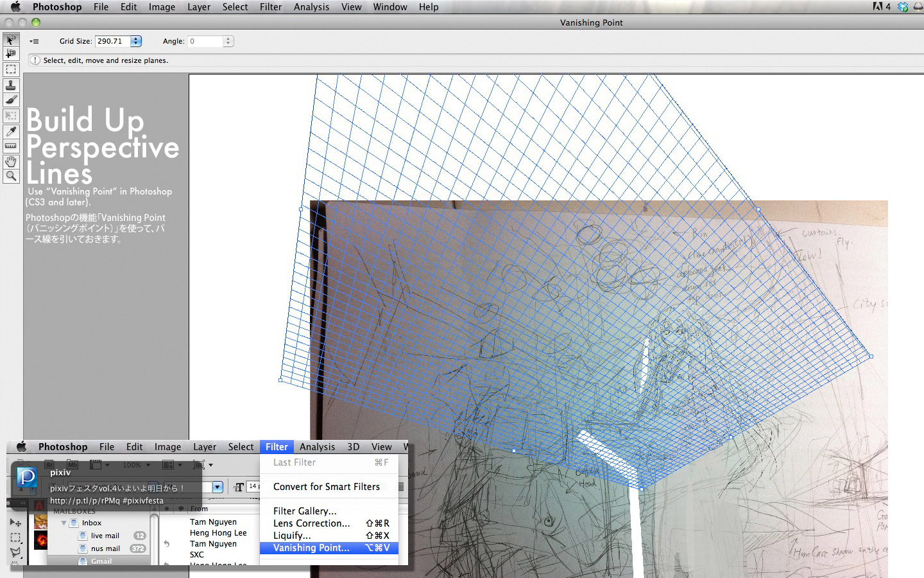The image size is (924, 578).
Task: Click Convert for Smart Filters
Action: click(x=326, y=487)
